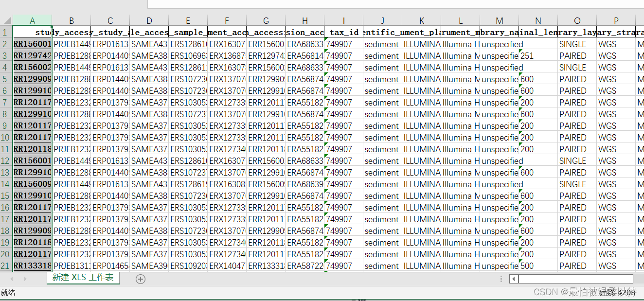The width and height of the screenshot is (644, 301).
Task: Select row 2 header
Action: tap(6, 44)
